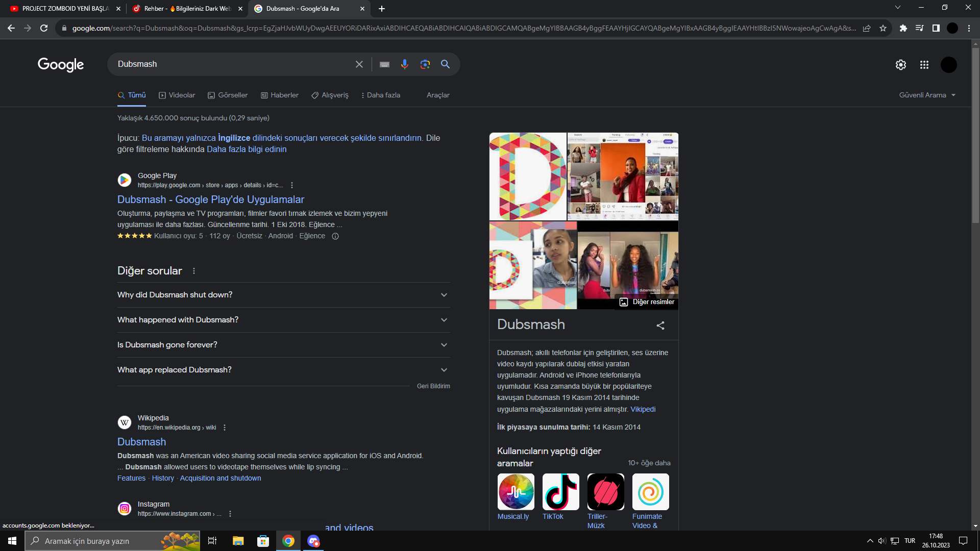
Task: Open the Funimate related search
Action: tap(650, 501)
